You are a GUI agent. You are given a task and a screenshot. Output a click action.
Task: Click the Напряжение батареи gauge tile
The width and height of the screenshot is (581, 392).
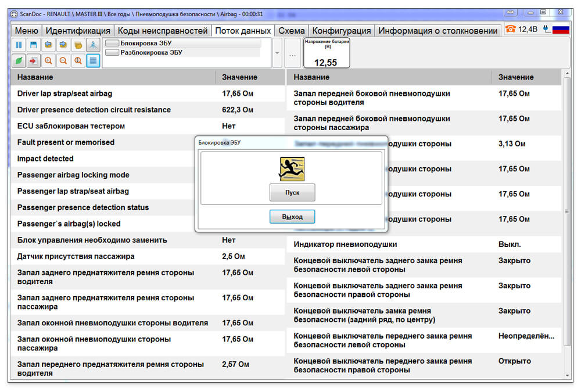coord(327,53)
